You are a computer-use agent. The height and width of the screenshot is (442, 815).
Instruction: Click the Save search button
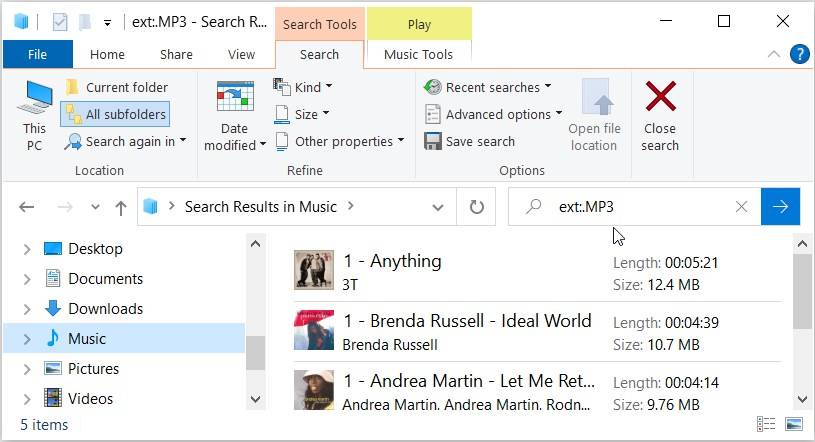(x=470, y=141)
